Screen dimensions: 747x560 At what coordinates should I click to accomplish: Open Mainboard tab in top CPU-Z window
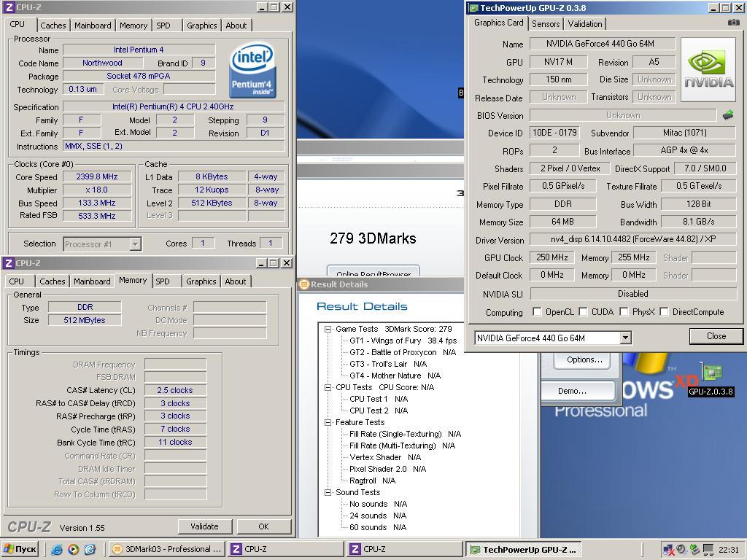click(93, 26)
